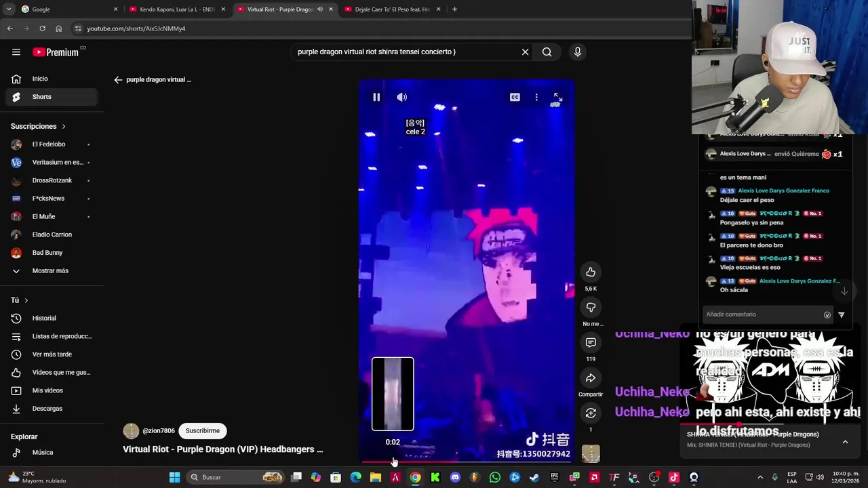Open the @zion7806 channel link

click(158, 430)
